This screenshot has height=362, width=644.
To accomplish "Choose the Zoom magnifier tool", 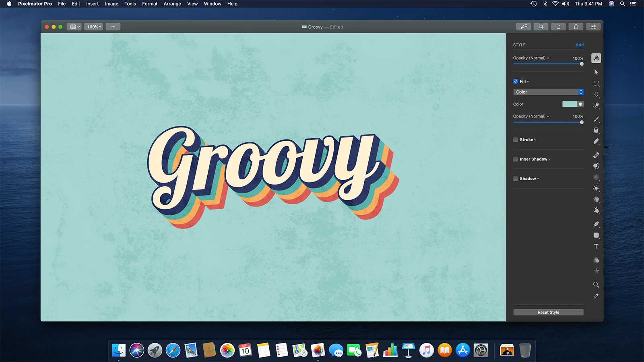I will pos(596,285).
